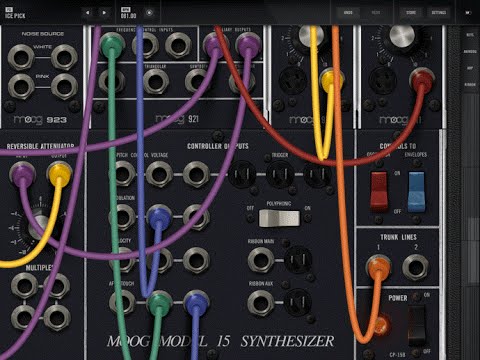The height and width of the screenshot is (360, 480).
Task: Tap the TRUNK LINES 2 jack
Action: (x=415, y=267)
